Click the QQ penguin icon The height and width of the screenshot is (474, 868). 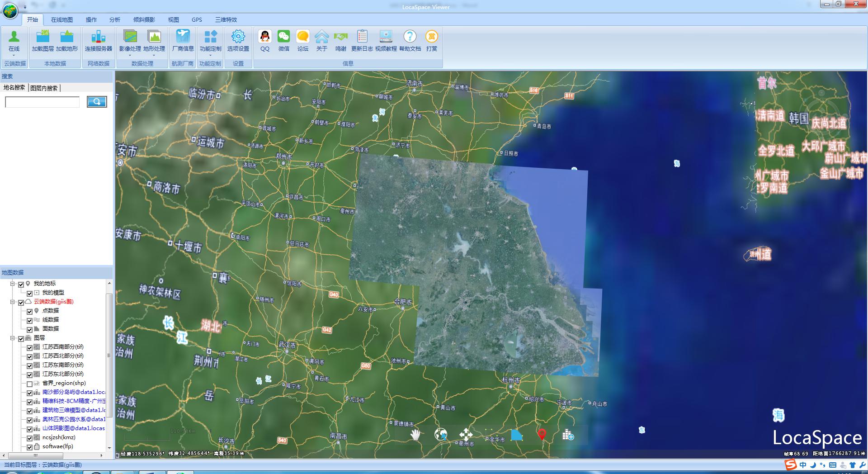pyautogui.click(x=265, y=37)
